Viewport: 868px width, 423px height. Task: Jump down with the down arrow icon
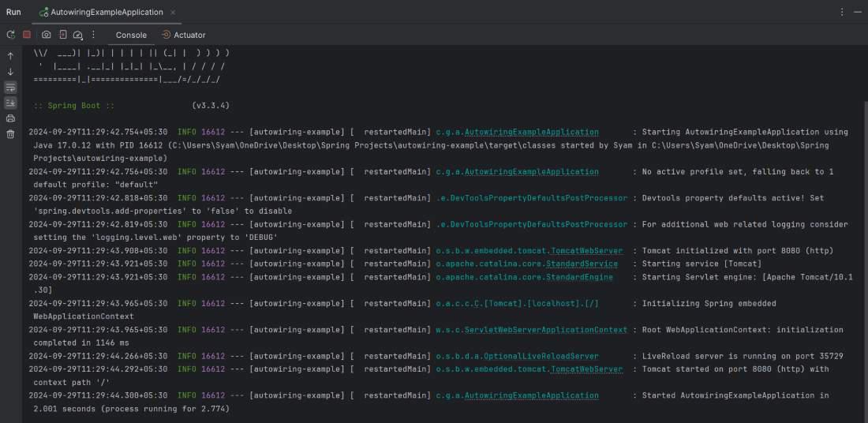pos(10,72)
